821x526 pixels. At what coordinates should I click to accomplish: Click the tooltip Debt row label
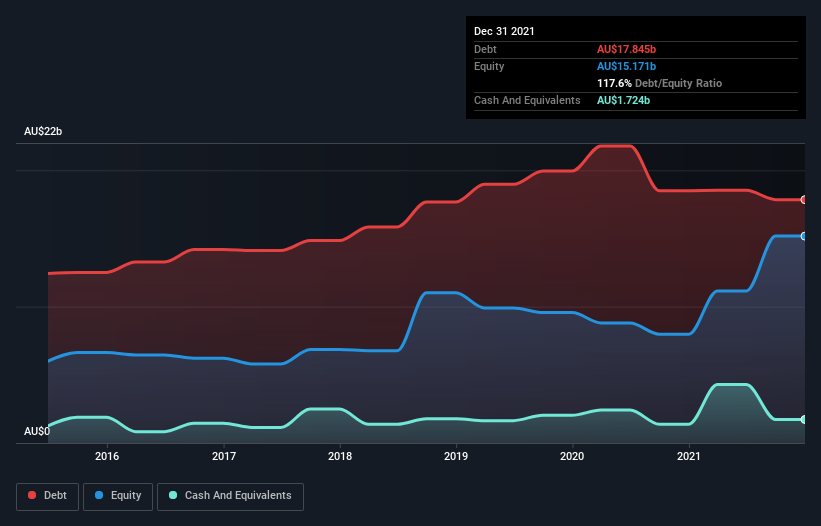(485, 49)
